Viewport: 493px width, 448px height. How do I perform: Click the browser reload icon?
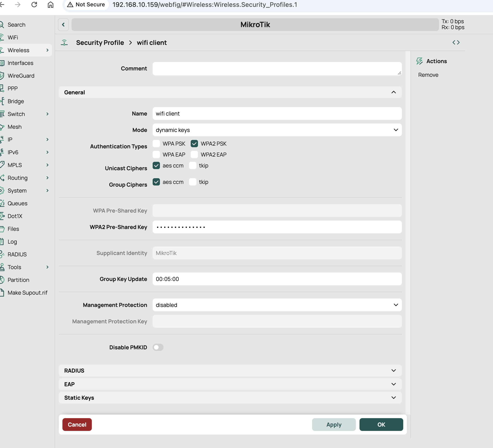[34, 5]
